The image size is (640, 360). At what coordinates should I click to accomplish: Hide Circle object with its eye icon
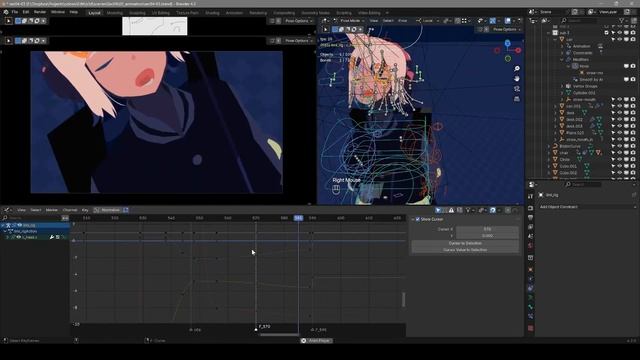click(x=620, y=160)
